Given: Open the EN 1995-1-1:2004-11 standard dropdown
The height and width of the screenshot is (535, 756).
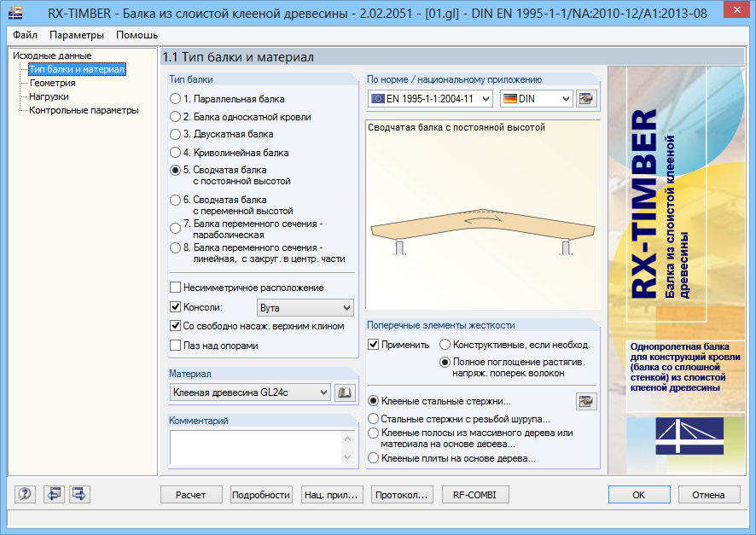Looking at the screenshot, I should click(430, 99).
